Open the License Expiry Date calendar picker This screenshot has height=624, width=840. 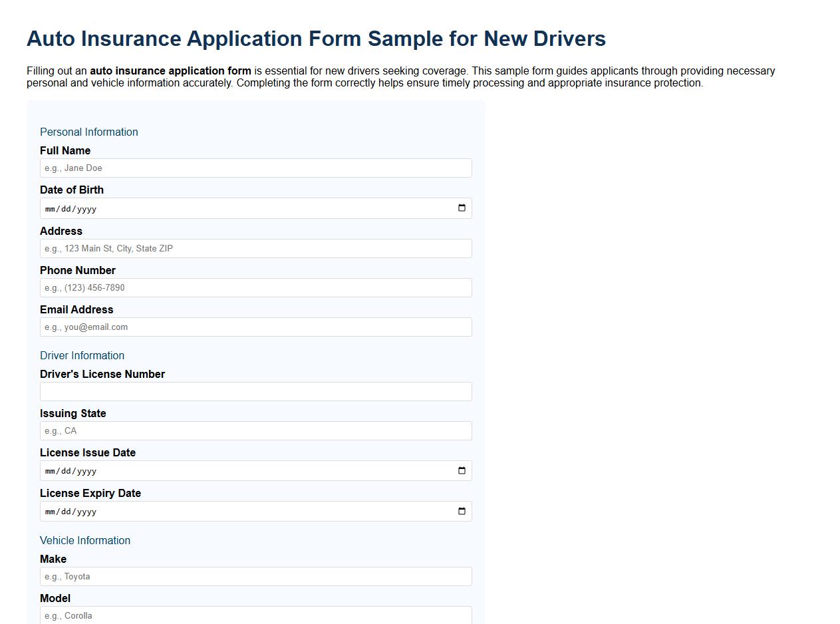point(462,511)
